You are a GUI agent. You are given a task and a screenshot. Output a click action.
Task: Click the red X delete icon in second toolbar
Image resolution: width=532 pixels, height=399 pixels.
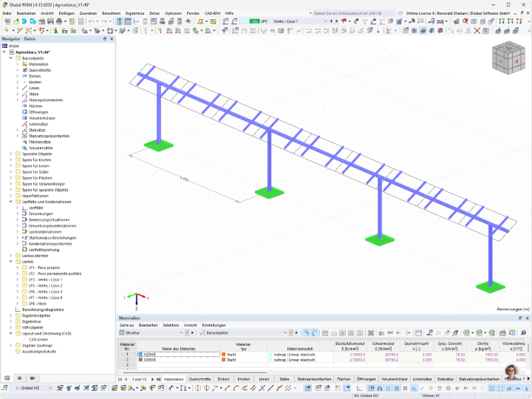coord(477,31)
